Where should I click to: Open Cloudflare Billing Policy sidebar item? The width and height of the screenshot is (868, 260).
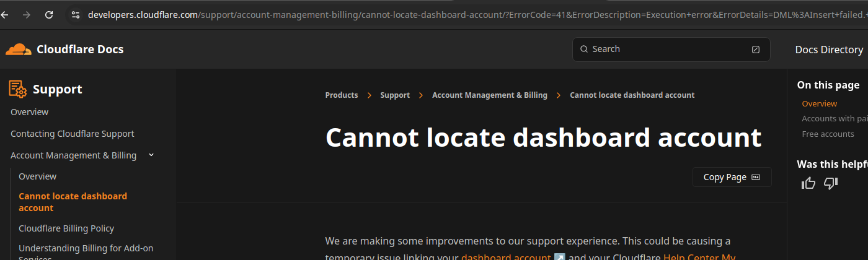pos(66,228)
